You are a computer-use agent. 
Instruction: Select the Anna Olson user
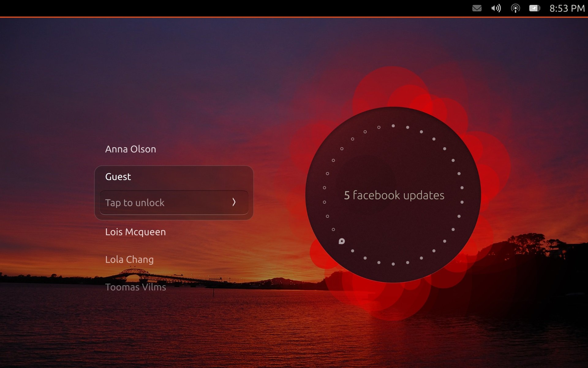click(130, 149)
